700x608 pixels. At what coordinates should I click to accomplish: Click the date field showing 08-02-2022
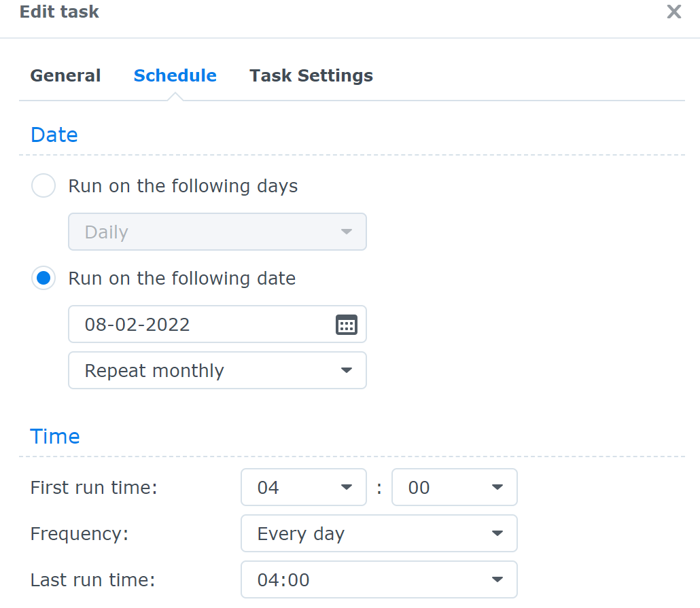[x=190, y=324]
